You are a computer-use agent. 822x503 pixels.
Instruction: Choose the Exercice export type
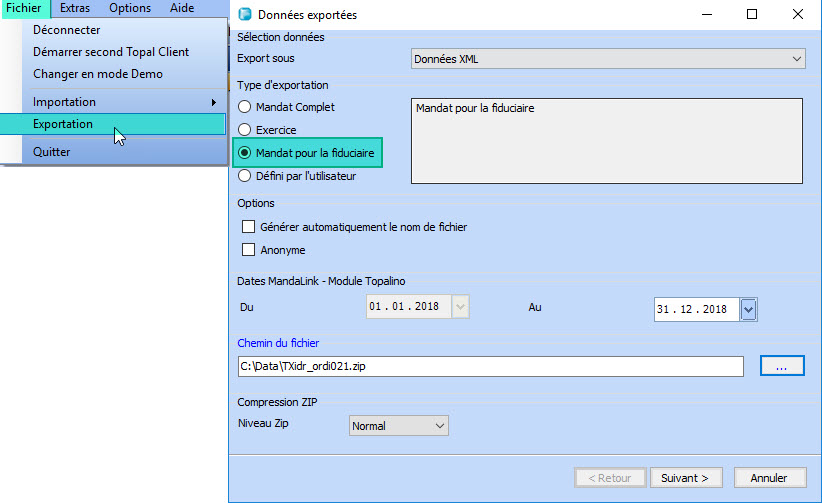coord(244,130)
